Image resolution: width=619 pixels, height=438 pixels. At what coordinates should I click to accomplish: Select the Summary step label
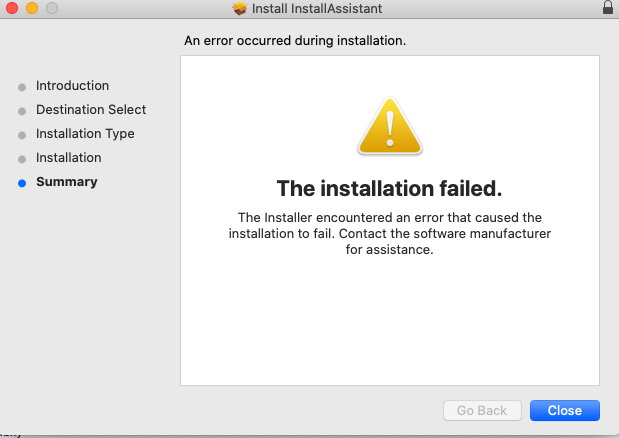(x=67, y=182)
